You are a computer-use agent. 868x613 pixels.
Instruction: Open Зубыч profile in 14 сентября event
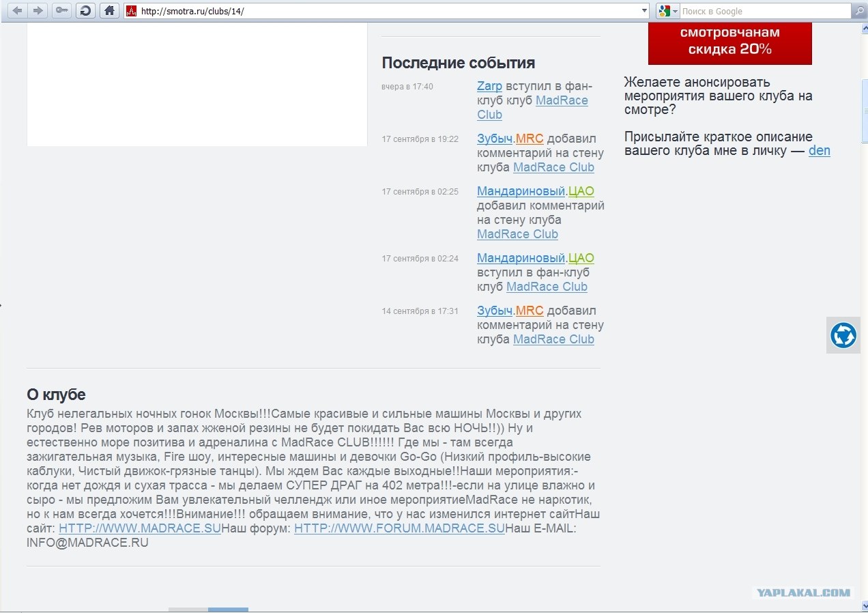coord(495,311)
